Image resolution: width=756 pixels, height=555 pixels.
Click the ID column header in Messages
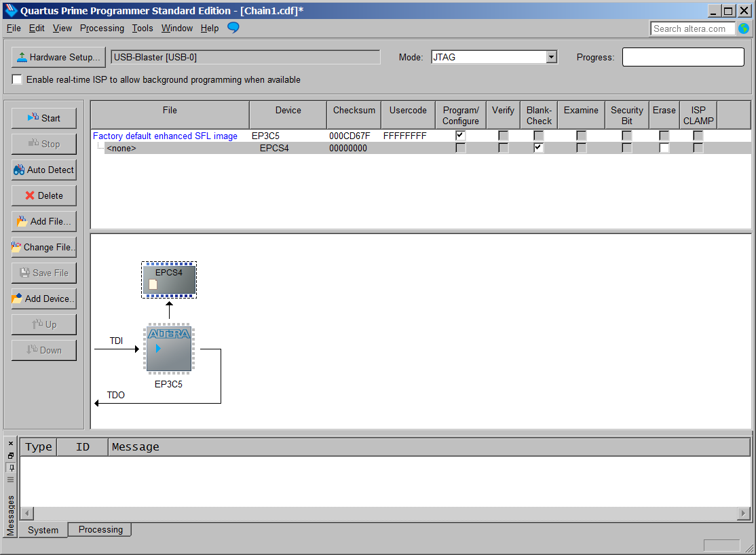(82, 447)
